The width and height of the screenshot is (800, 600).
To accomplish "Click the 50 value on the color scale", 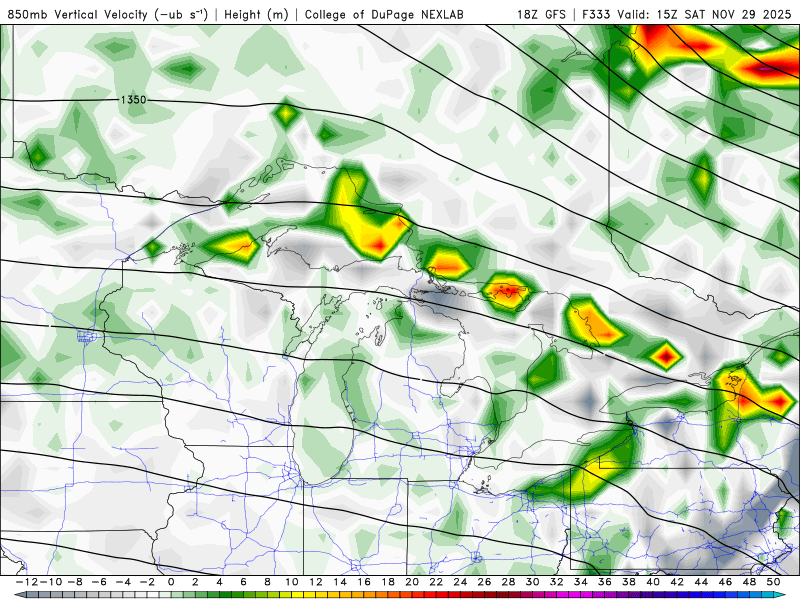I will (x=773, y=582).
